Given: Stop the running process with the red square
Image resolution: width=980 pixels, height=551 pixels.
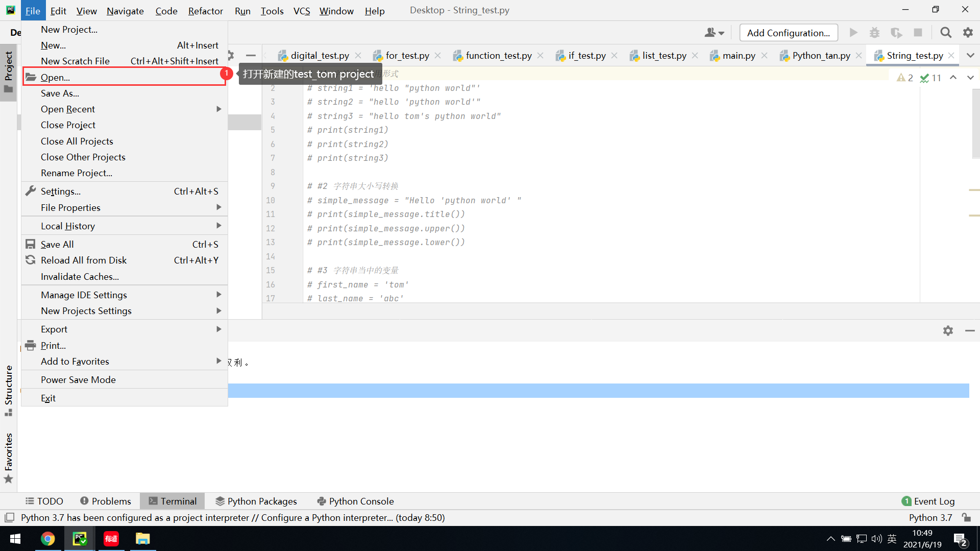Looking at the screenshot, I should [x=918, y=32].
